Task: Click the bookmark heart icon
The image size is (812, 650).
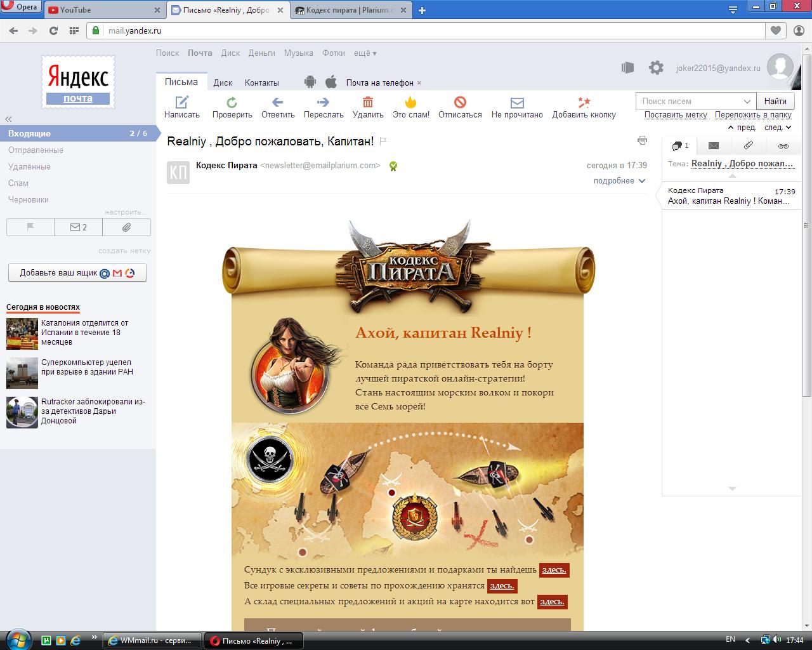Action: tap(775, 30)
